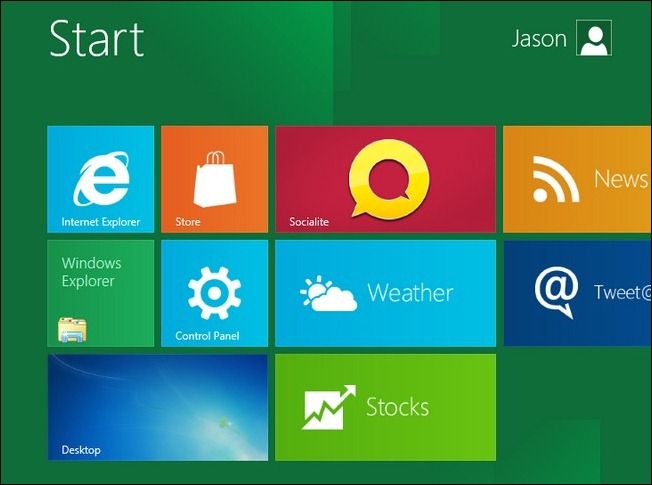Click the Desktop tile label
Viewport: 652px width, 485px height.
point(81,450)
